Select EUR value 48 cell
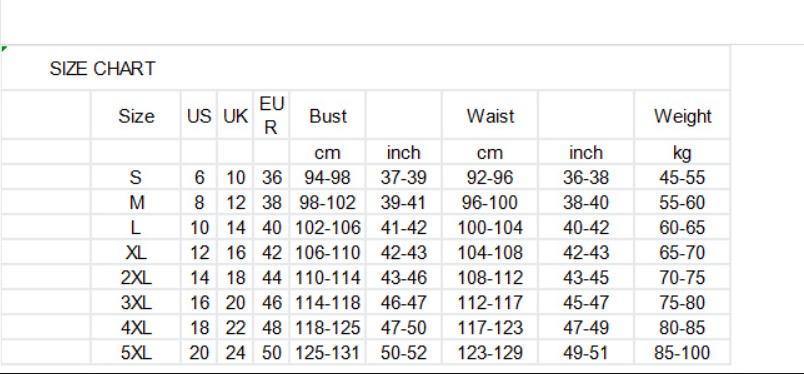 pos(271,327)
